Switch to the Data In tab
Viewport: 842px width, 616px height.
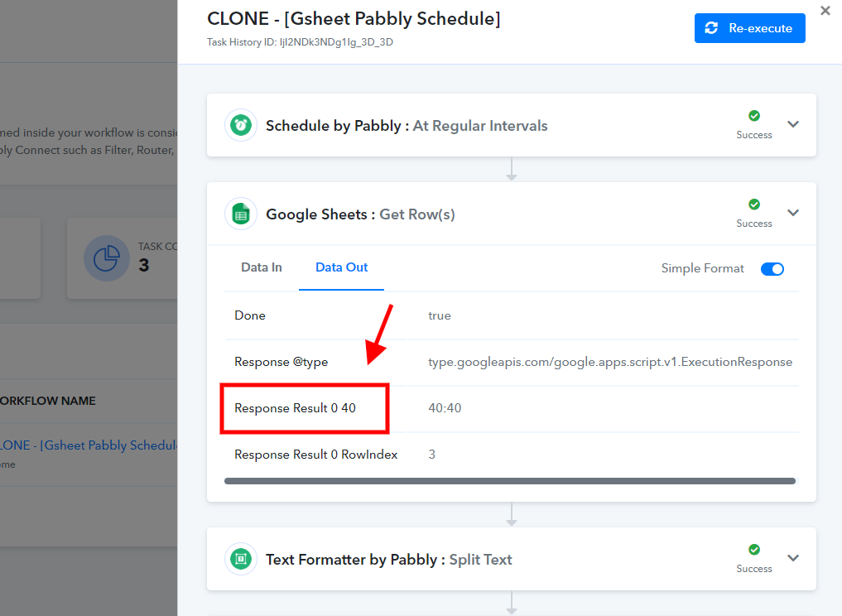pyautogui.click(x=262, y=267)
